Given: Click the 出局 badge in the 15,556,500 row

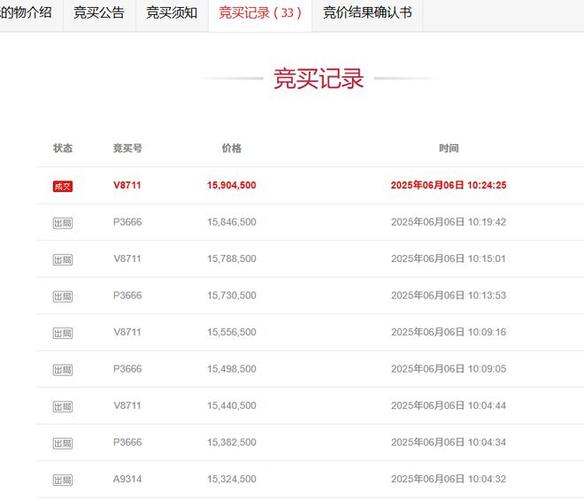Looking at the screenshot, I should 63,333.
